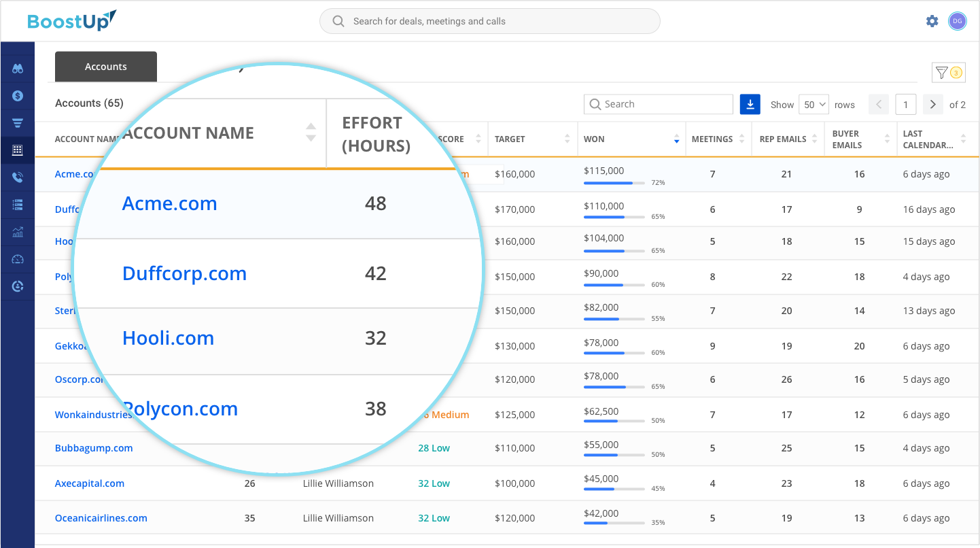The image size is (980, 548).
Task: Click the $90,000 won progress bar
Action: point(614,284)
